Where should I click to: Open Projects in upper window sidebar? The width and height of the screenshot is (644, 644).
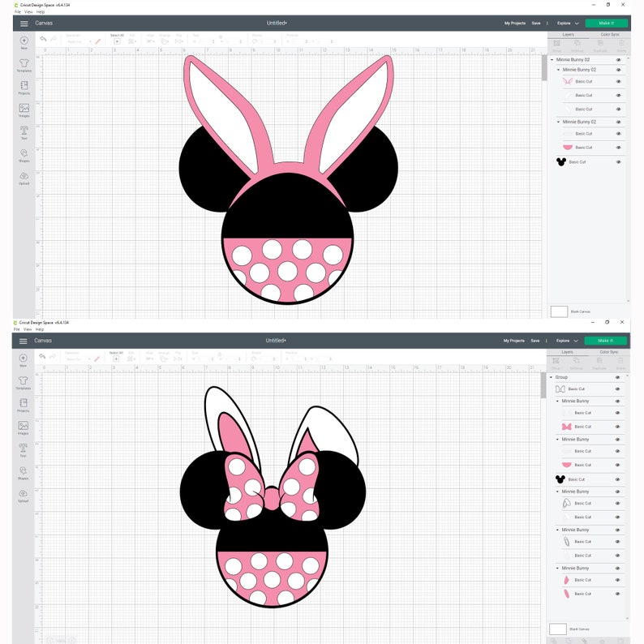(x=24, y=85)
